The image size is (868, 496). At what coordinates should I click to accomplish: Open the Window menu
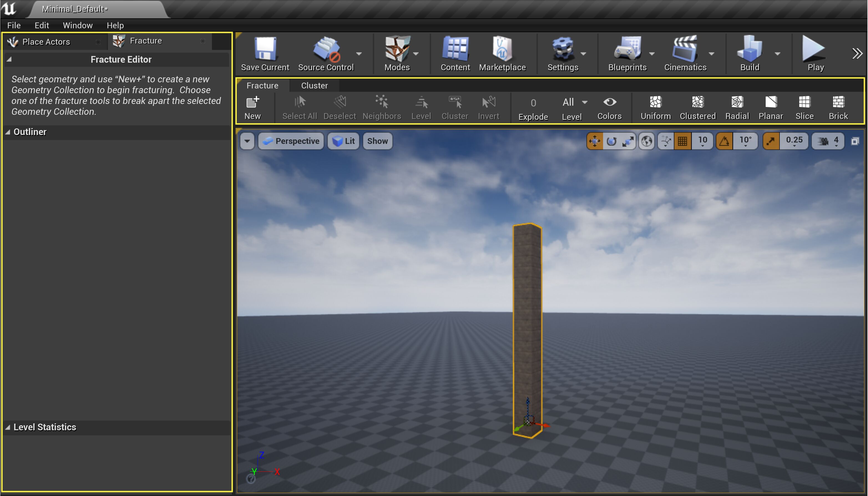[x=78, y=25]
